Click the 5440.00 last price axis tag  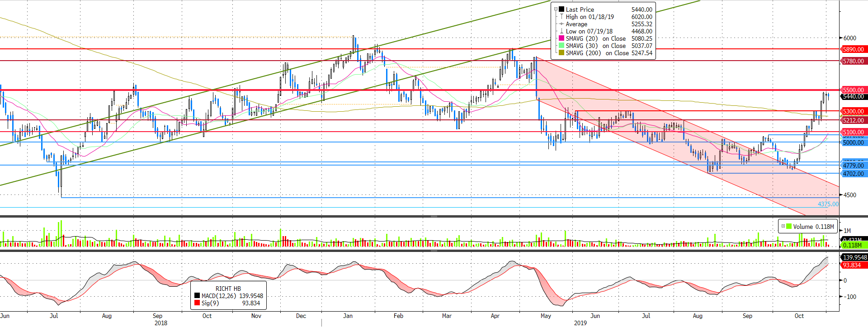[x=853, y=96]
